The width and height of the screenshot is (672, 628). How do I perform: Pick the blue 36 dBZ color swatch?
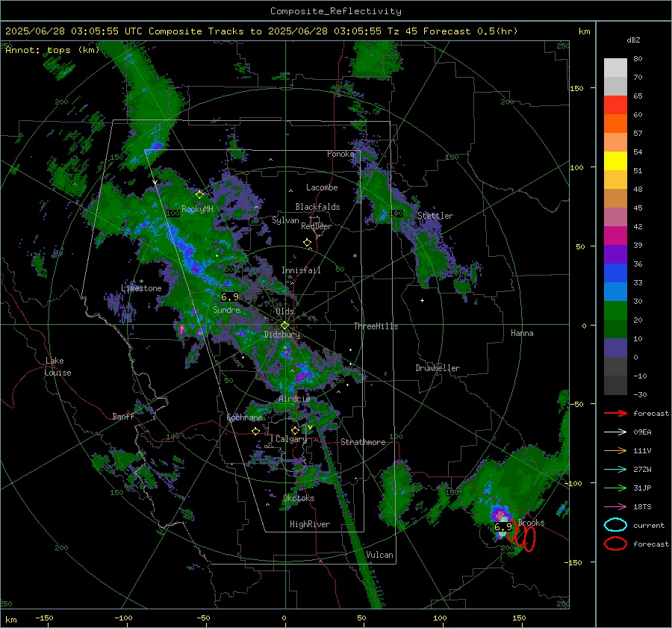coord(615,273)
